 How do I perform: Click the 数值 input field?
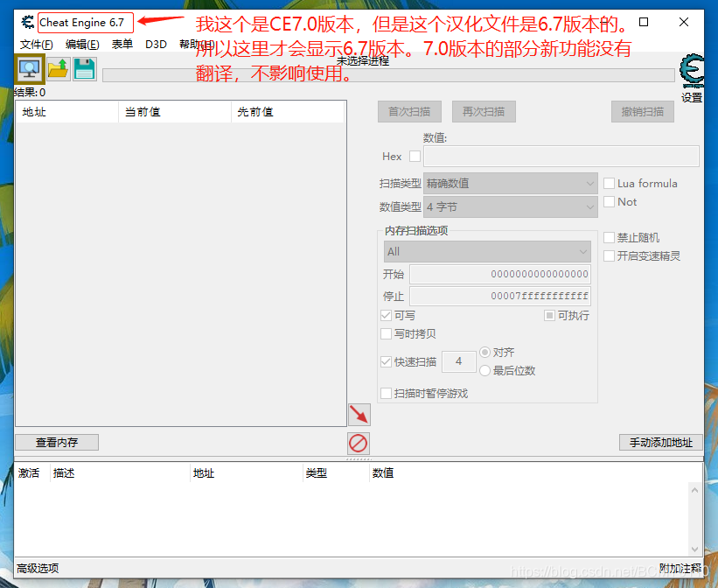pyautogui.click(x=561, y=157)
